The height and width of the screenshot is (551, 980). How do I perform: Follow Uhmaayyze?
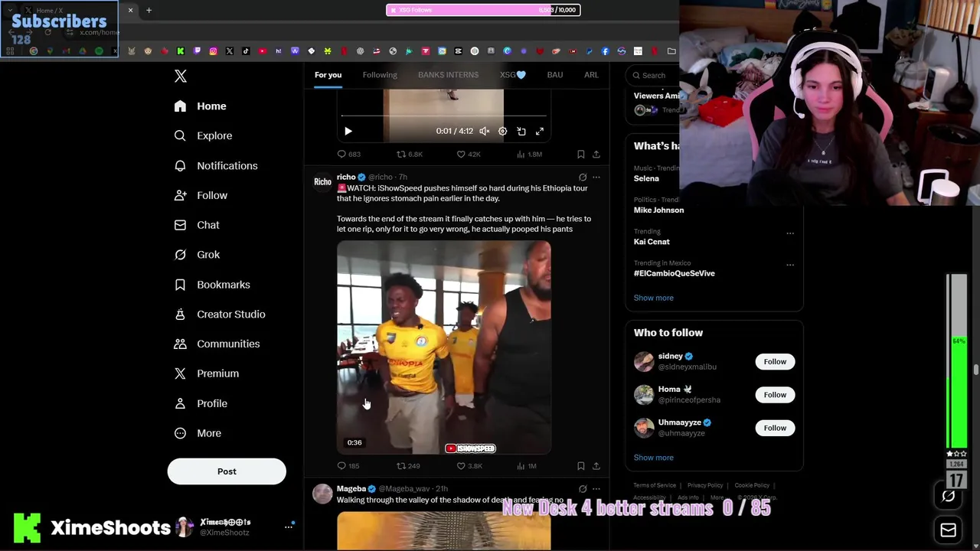[x=775, y=428]
